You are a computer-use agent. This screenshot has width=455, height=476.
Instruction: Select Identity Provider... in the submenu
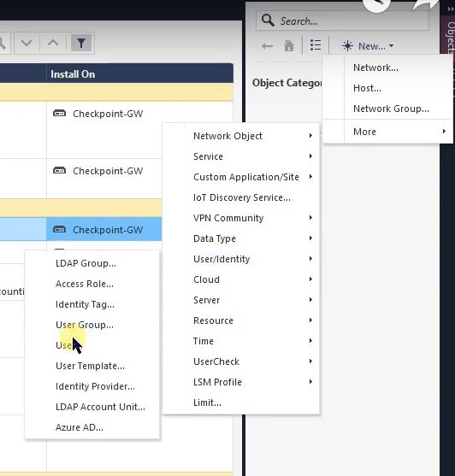[95, 386]
